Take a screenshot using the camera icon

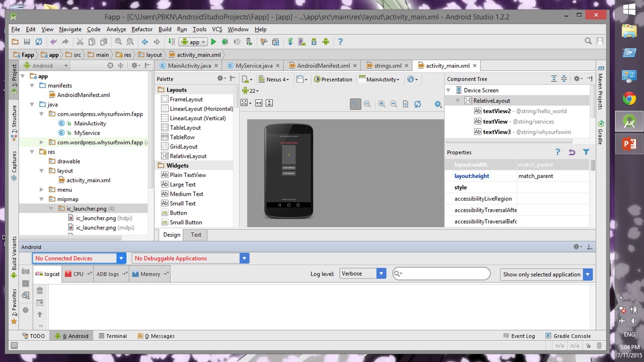click(26, 271)
